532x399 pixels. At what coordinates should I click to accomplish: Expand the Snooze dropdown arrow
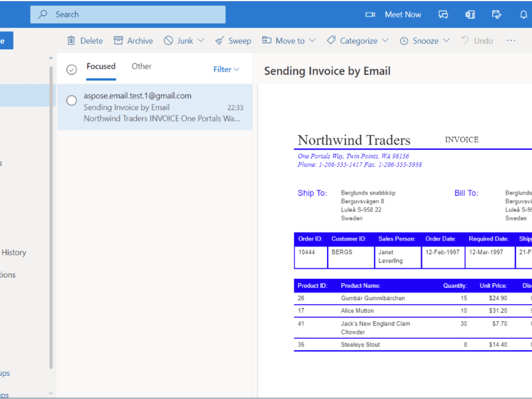coord(446,40)
